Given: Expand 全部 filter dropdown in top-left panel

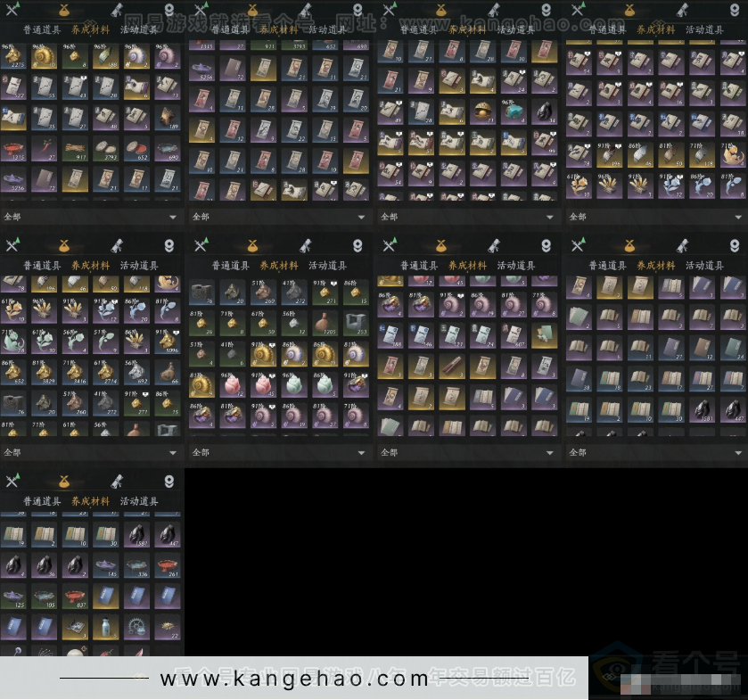Looking at the screenshot, I should (172, 217).
